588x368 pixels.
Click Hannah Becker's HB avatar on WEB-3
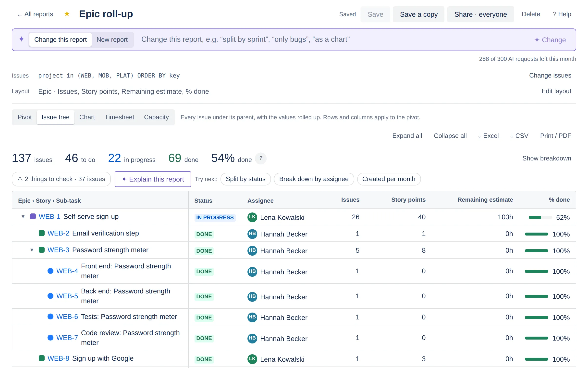(252, 250)
